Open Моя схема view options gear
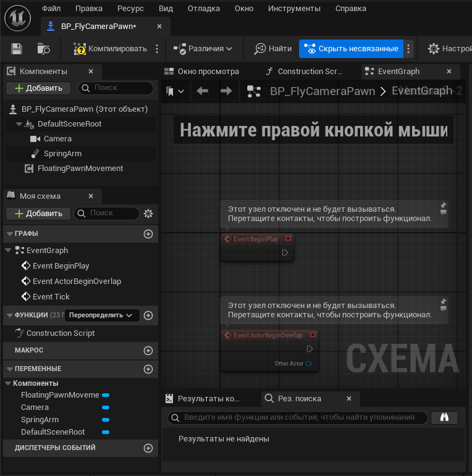Viewport: 472px width, 476px height. coord(148,214)
